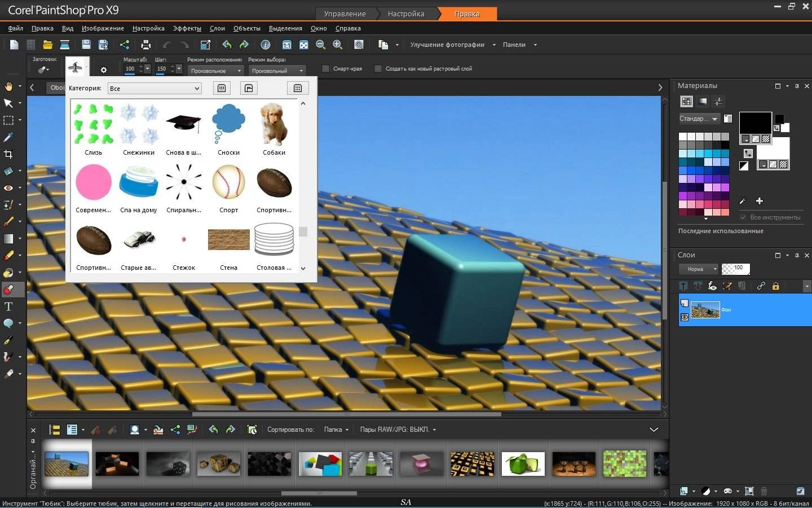The width and height of the screenshot is (812, 508).
Task: Select the Eraser tool
Action: pyautogui.click(x=8, y=256)
